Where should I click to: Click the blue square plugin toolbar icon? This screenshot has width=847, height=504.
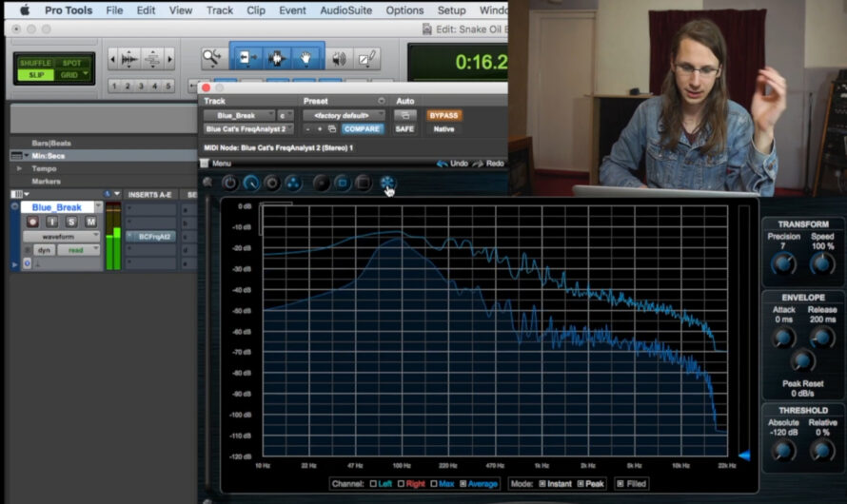coord(342,183)
